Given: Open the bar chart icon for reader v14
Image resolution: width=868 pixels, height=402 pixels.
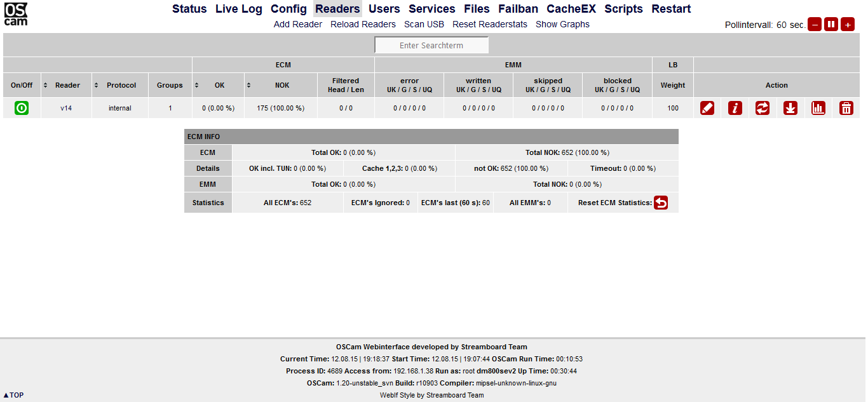Looking at the screenshot, I should coord(818,108).
